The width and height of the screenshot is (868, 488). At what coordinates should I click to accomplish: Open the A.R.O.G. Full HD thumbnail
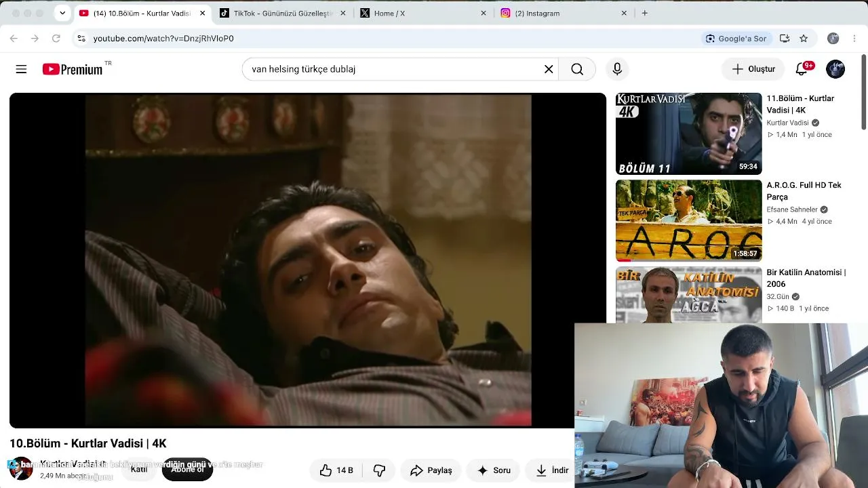coord(688,220)
